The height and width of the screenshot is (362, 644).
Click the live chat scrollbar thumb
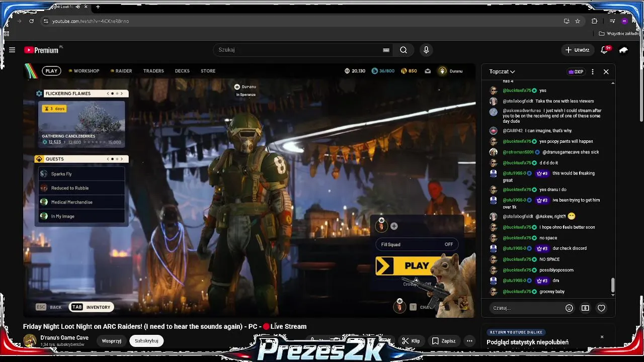[612, 285]
